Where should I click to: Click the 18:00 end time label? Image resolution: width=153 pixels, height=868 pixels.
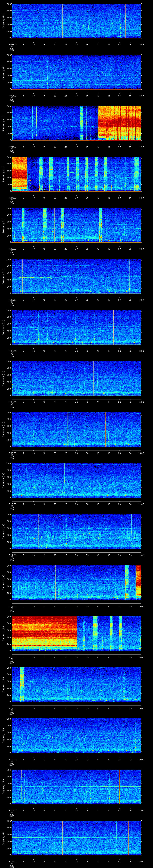(x=141, y=861)
